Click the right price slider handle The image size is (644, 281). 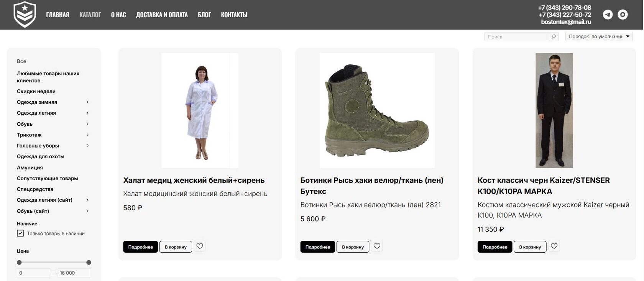(89, 263)
